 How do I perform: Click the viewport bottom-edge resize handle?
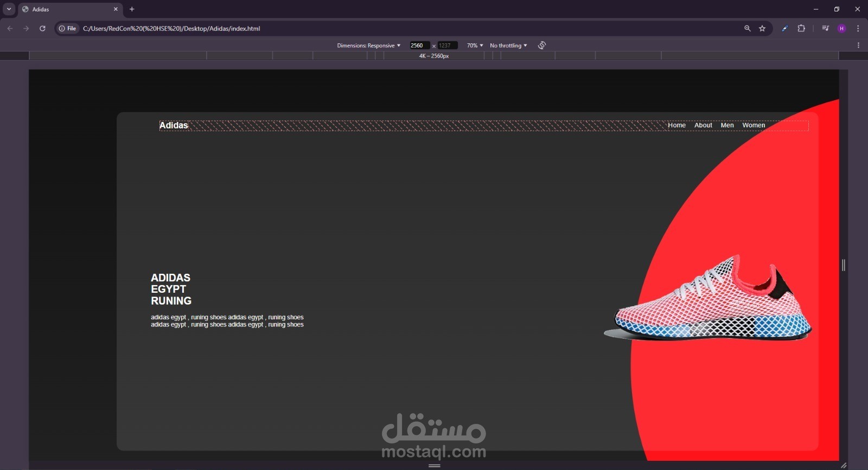435,466
